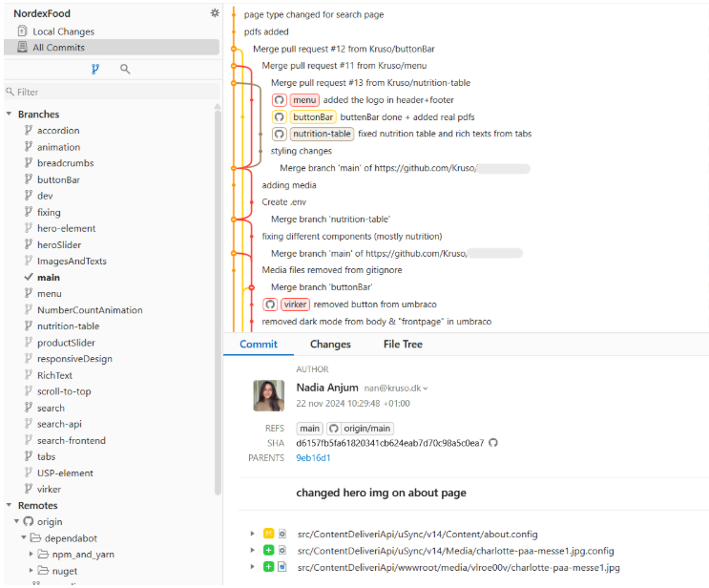Click the Local Changes icon in sidebar
This screenshot has width=709, height=588.
click(22, 31)
